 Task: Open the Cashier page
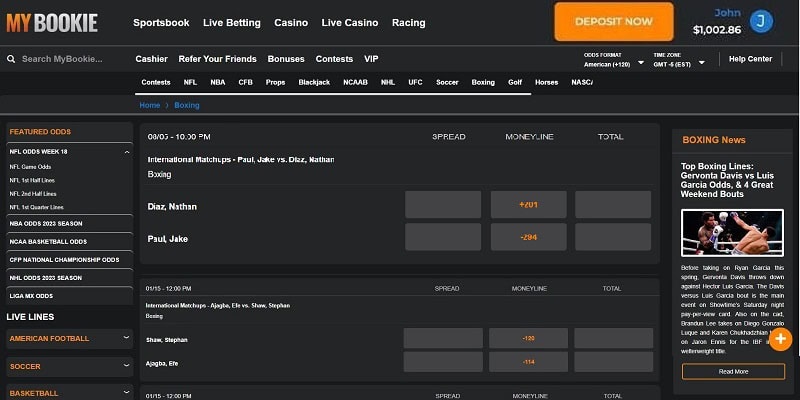[152, 59]
